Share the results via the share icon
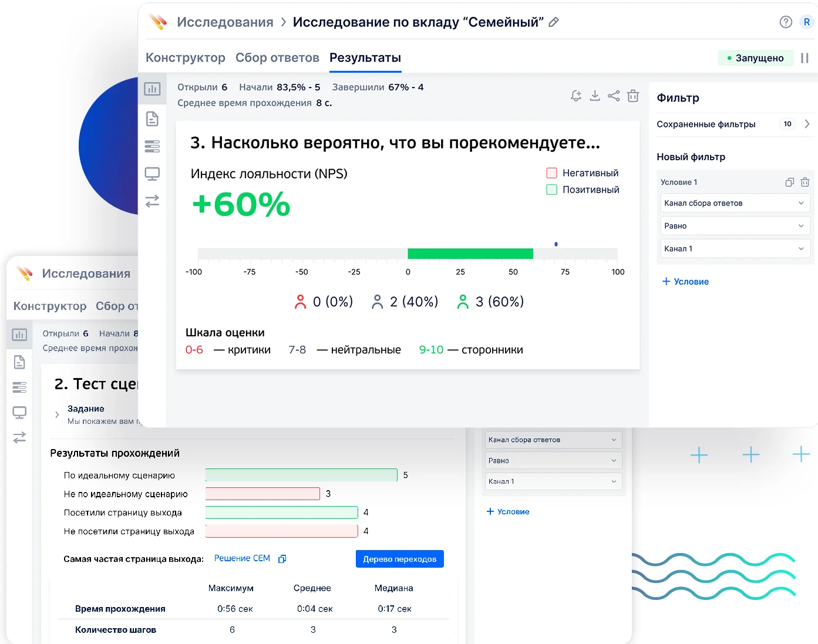Screen dimensions: 818x644 [614, 96]
